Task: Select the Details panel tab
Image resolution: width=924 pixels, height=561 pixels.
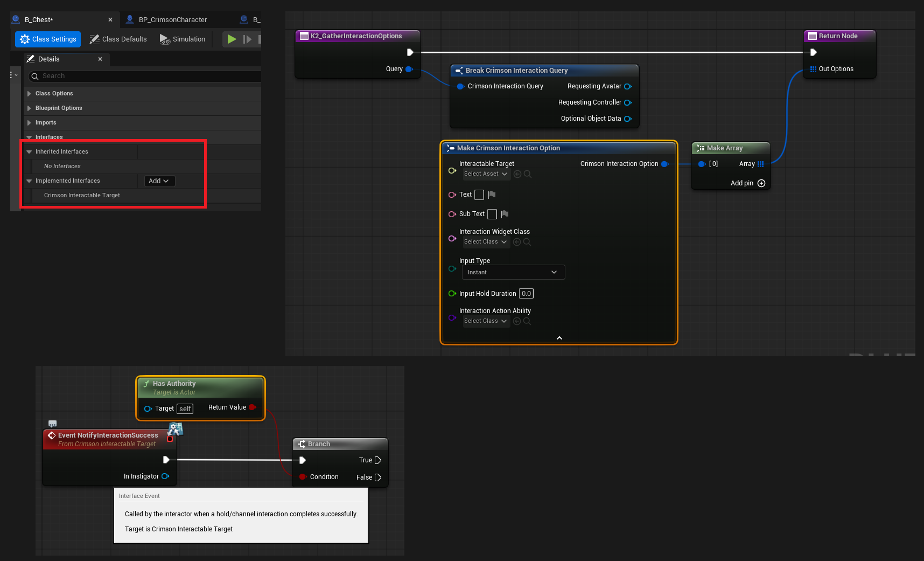Action: [x=48, y=59]
